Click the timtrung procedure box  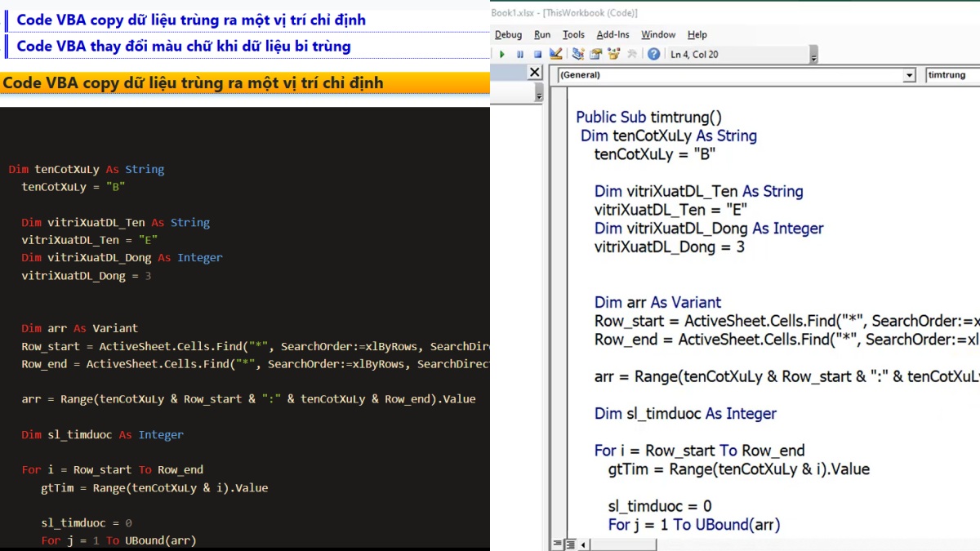952,75
